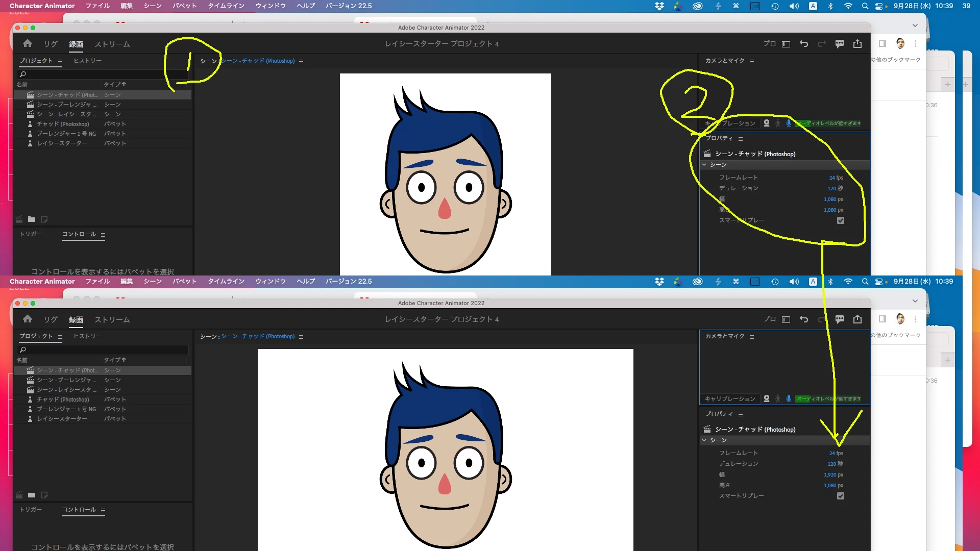
Task: Collapse the シーン section in the lower Properties panel
Action: (x=704, y=440)
